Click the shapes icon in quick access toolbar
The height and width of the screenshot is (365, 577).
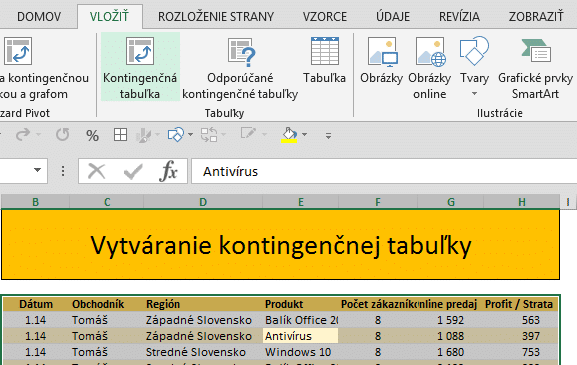(176, 135)
